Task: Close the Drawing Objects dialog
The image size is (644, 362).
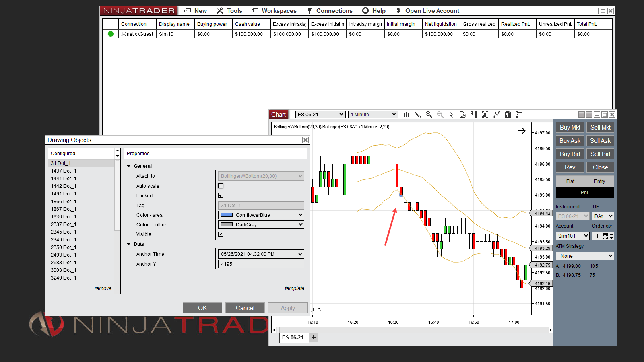Action: [x=305, y=140]
